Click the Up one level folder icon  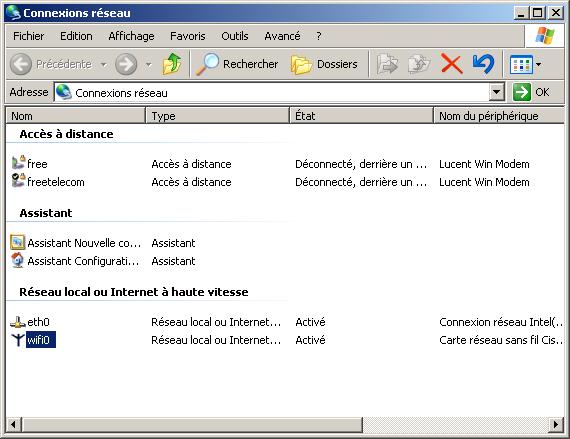tap(171, 64)
